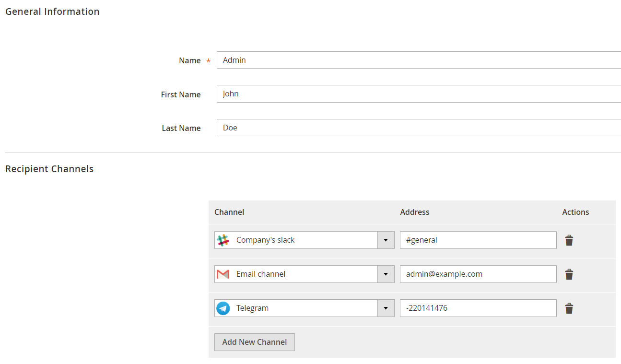This screenshot has width=621, height=364.
Task: Click the Name field label
Action: pos(190,60)
